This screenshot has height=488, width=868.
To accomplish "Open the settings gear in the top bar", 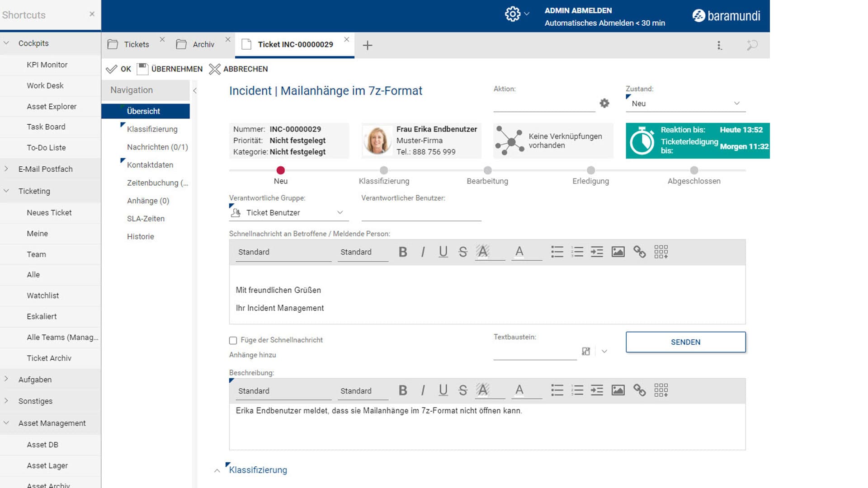I will pos(512,14).
